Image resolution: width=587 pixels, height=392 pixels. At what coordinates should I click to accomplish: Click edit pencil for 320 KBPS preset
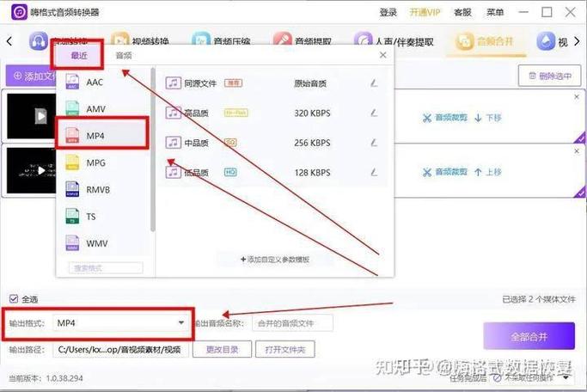click(374, 113)
